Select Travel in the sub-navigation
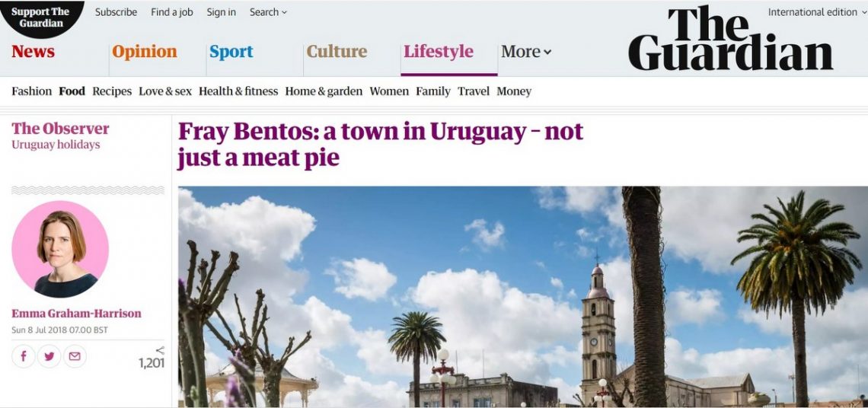Image resolution: width=868 pixels, height=408 pixels. click(474, 91)
